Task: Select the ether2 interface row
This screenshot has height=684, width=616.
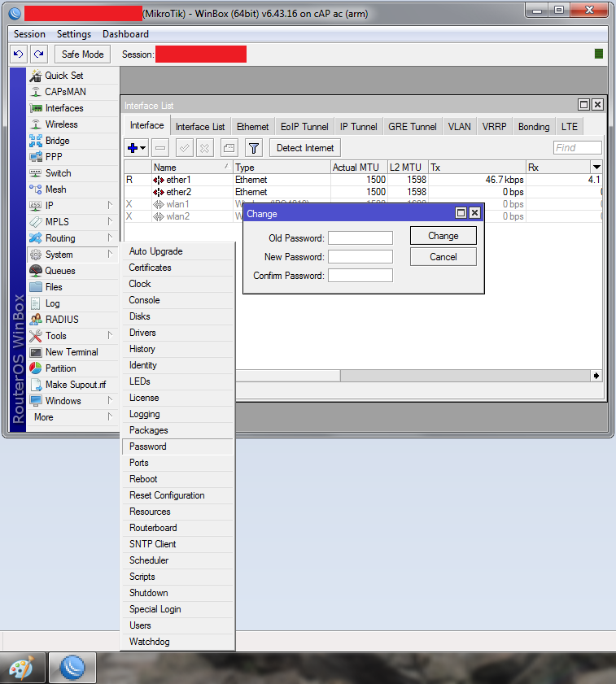Action: click(x=363, y=192)
